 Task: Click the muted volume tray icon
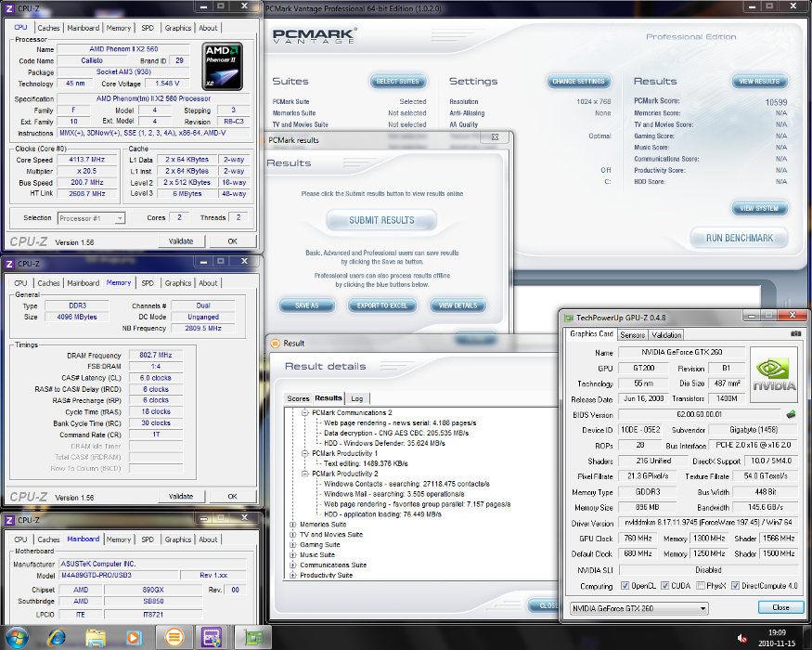tap(741, 639)
